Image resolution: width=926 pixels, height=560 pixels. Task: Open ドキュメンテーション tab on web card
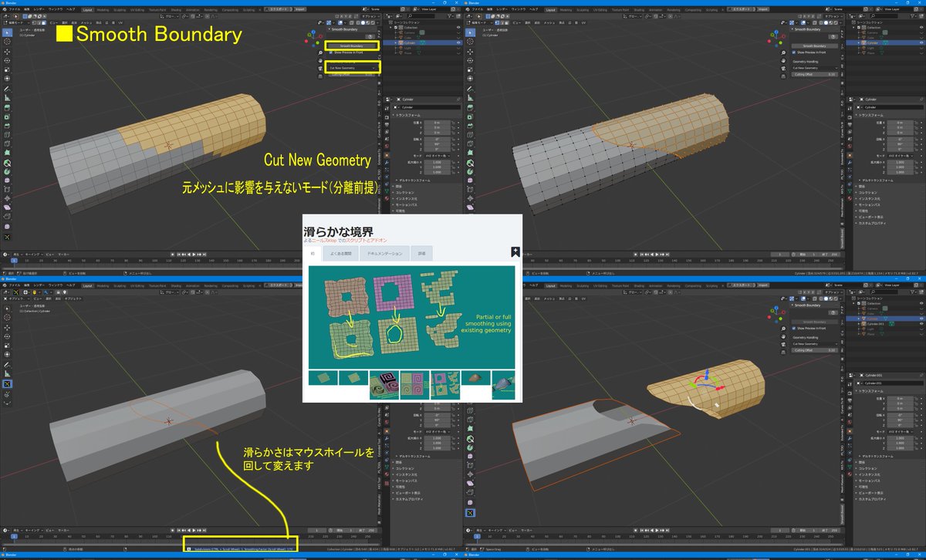coord(384,253)
